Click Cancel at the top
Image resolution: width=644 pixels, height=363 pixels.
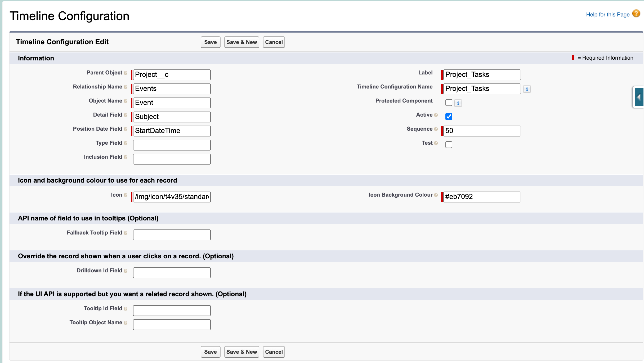pos(274,42)
